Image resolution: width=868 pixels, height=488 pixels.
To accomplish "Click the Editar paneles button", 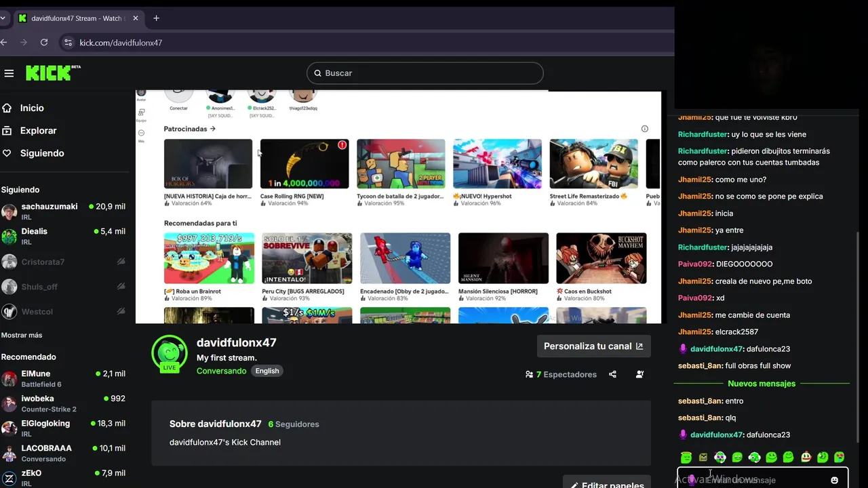I will pyautogui.click(x=607, y=482).
